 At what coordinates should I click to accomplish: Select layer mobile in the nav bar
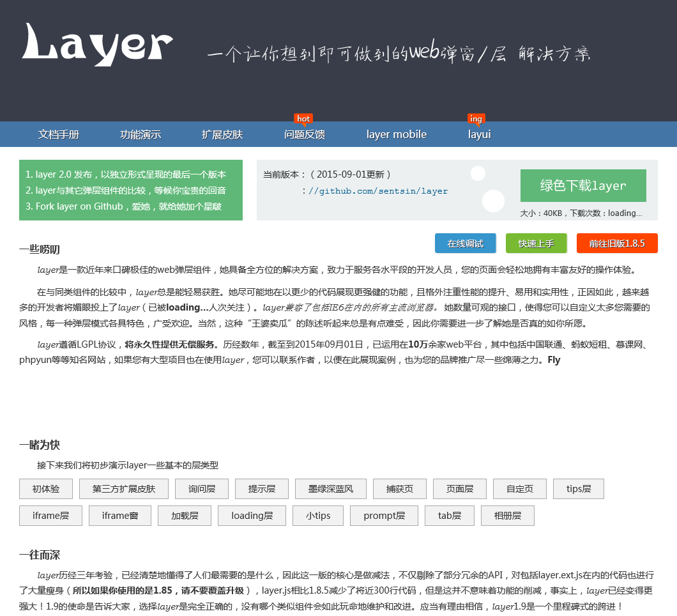click(397, 134)
